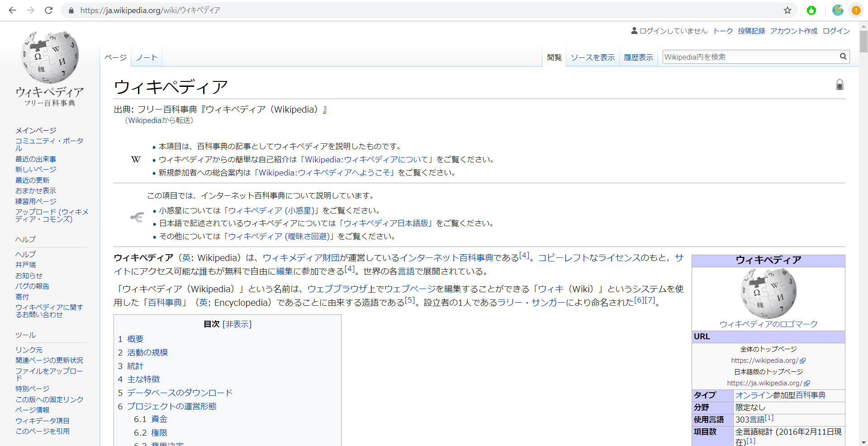Image resolution: width=868 pixels, height=446 pixels.
Task: Open the 井戸端 sidebar link
Action: click(25, 265)
